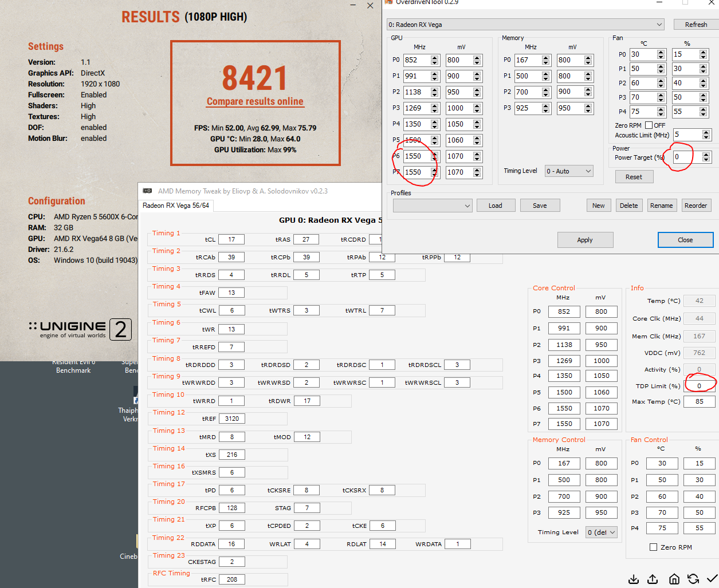
Task: Enable Zero RPM checkbox in Memory Tweak
Action: point(653,547)
